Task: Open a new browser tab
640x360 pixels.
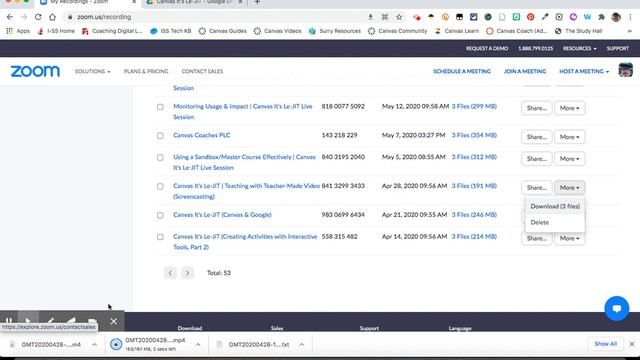Action: [x=257, y=2]
